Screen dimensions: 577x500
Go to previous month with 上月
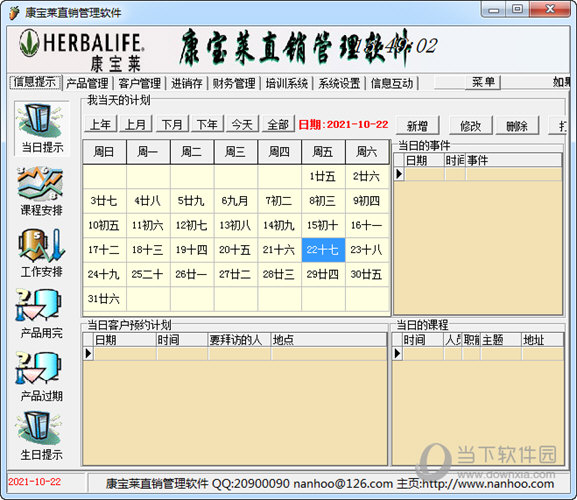(x=136, y=124)
